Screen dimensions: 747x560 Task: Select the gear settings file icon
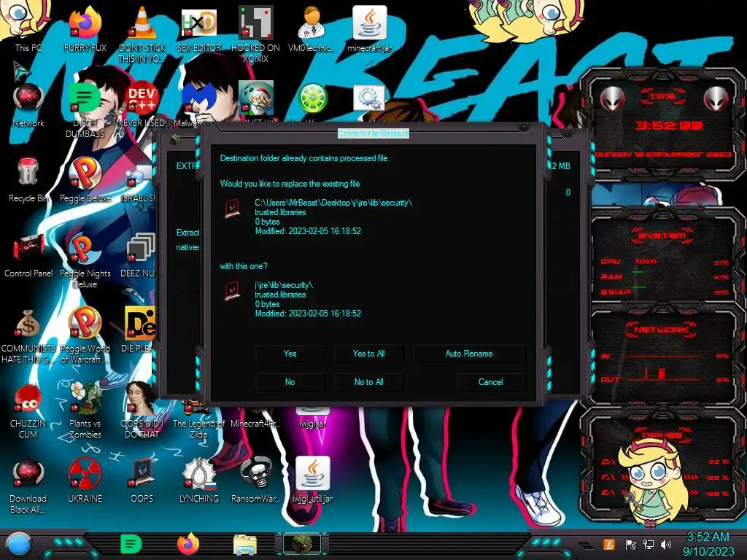point(369,98)
